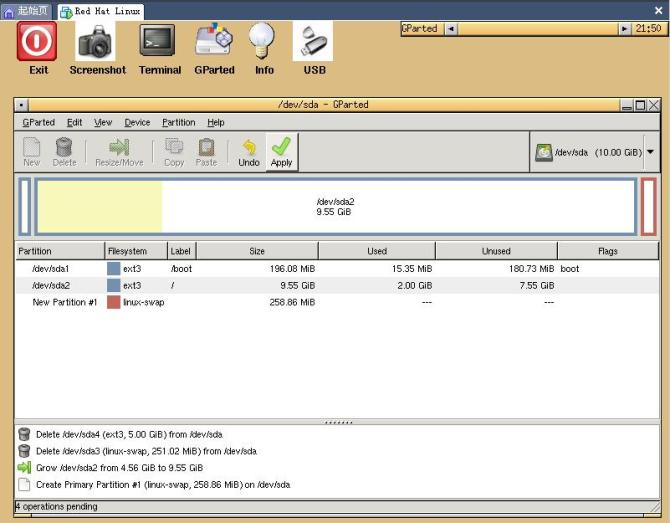Open the Help menu
The height and width of the screenshot is (523, 670).
click(x=216, y=123)
